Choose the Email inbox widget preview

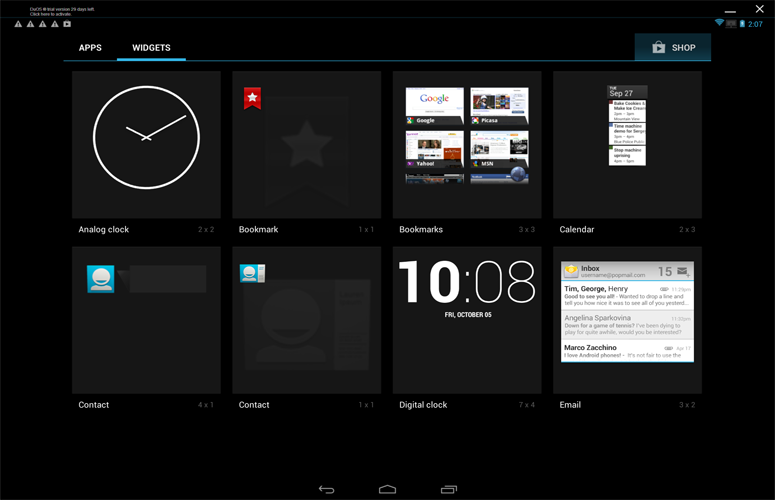(627, 320)
